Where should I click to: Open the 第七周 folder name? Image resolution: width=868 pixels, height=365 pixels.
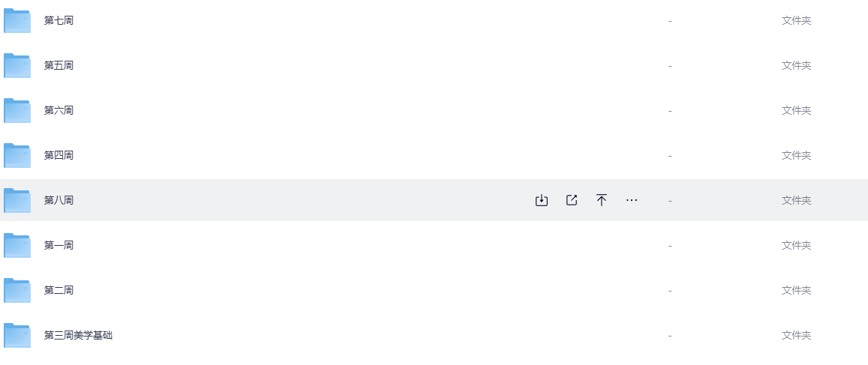[x=59, y=21]
